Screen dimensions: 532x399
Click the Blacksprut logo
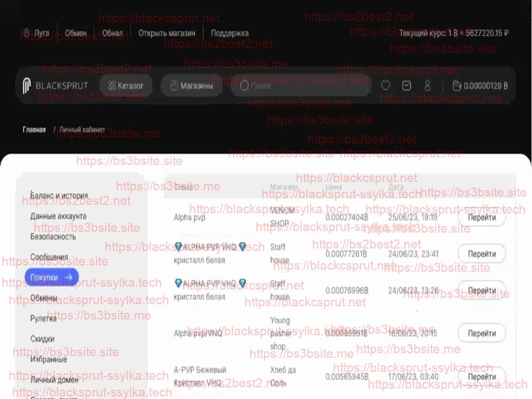[x=55, y=86]
